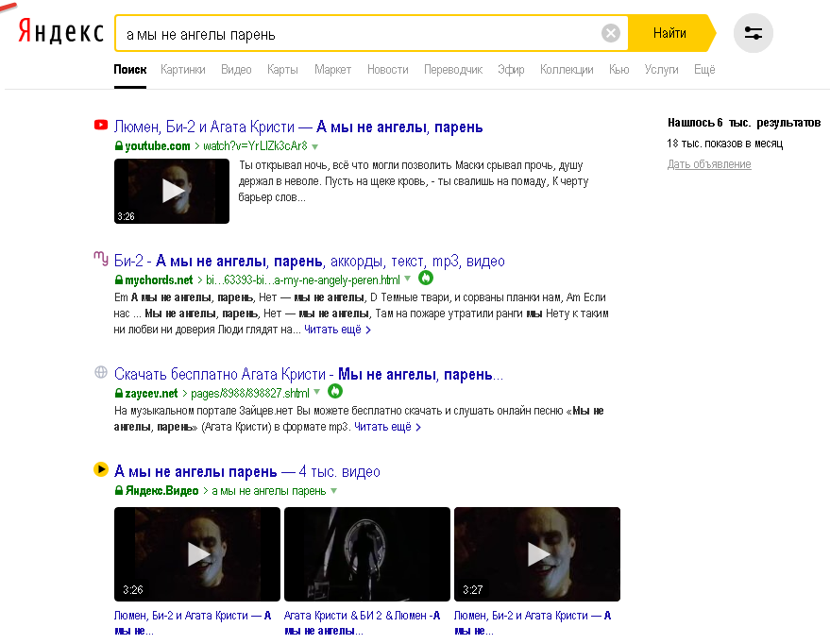
Task: Play the 3:27 video thumbnail
Action: (x=536, y=554)
